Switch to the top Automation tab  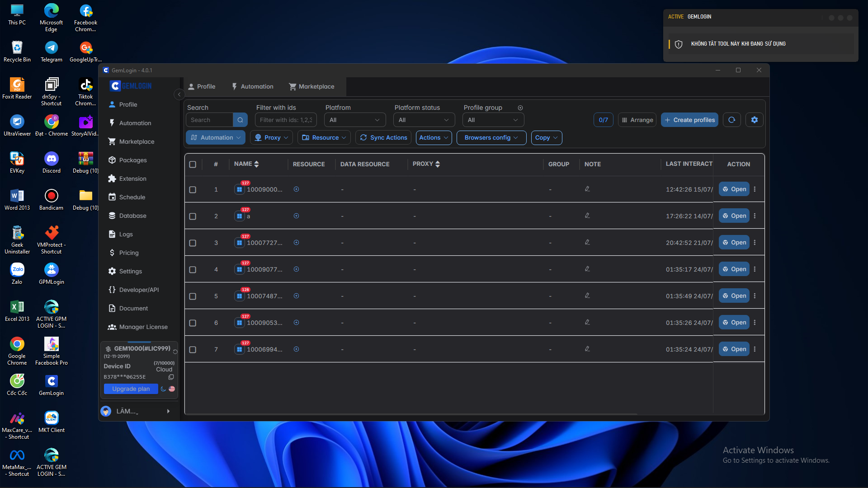coord(253,86)
